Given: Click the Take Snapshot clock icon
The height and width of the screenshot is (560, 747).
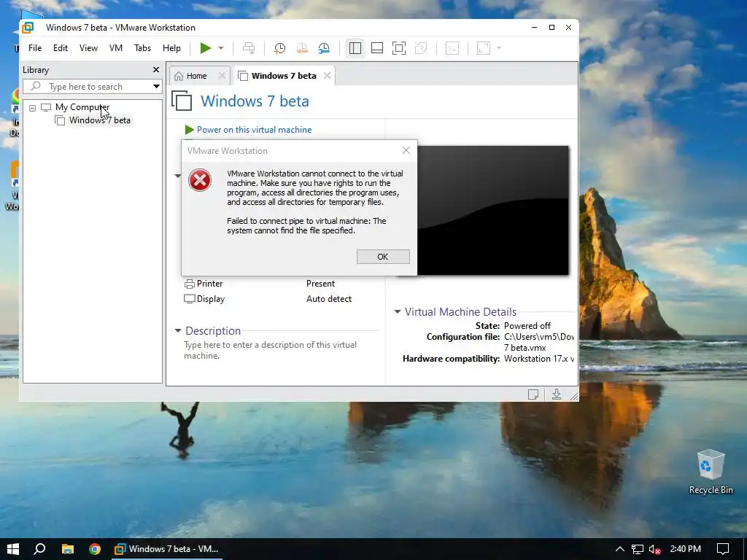Looking at the screenshot, I should pos(279,48).
